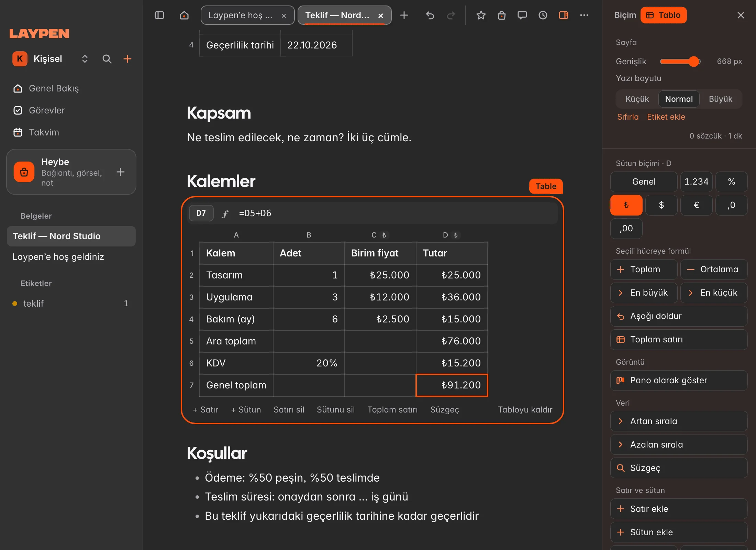This screenshot has height=550, width=756.
Task: Redo the last undone action
Action: [x=451, y=15]
